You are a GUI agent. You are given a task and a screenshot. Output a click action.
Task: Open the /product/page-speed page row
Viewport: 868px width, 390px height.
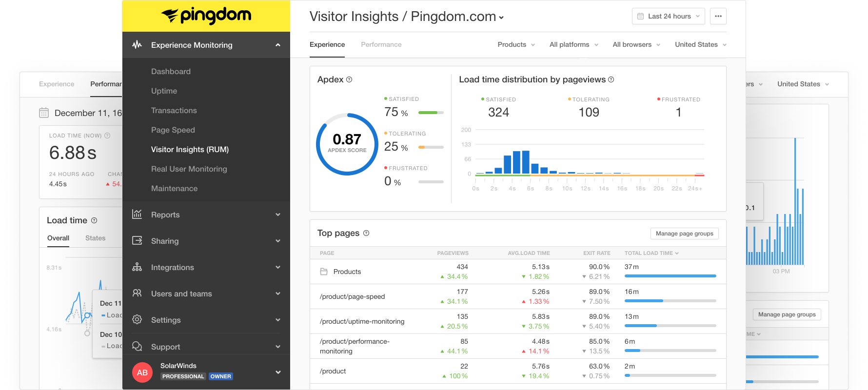click(352, 296)
